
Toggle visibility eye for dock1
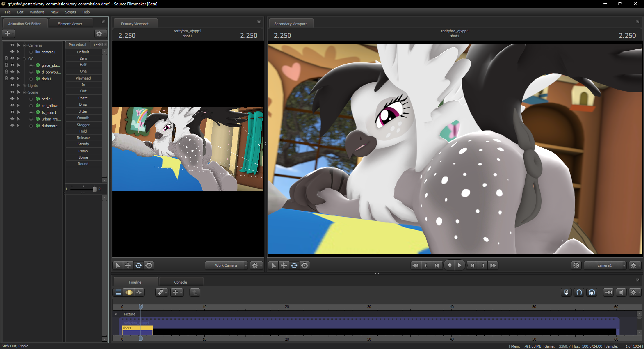coord(12,79)
